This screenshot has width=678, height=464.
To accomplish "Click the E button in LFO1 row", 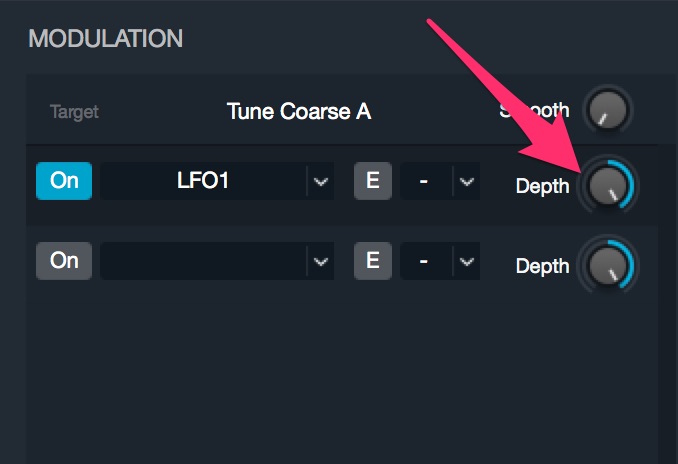I will click(x=373, y=181).
